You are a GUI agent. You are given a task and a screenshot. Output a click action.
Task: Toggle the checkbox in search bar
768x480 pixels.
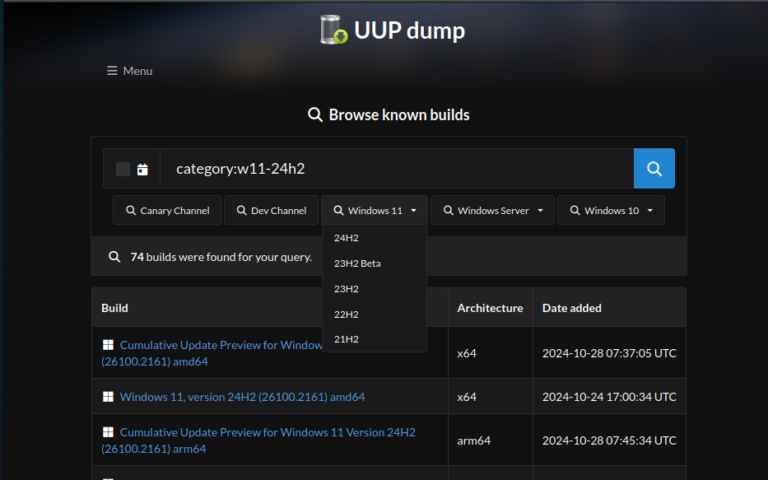123,169
